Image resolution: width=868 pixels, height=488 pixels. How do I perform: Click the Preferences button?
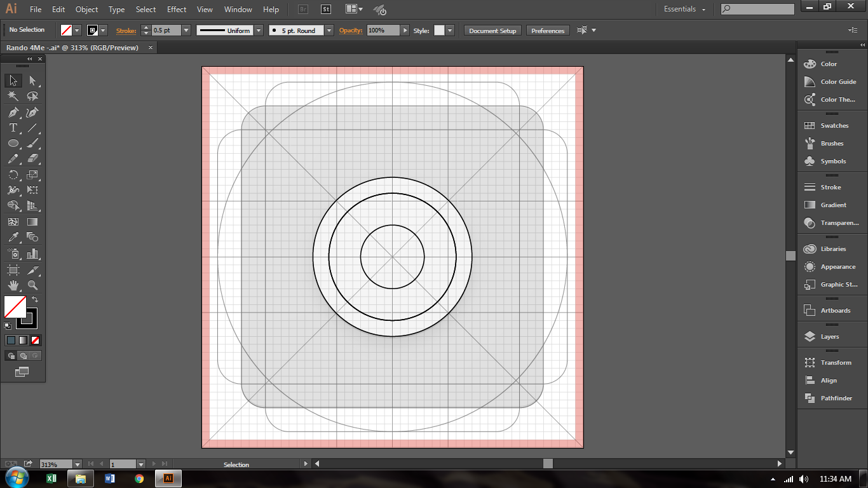tap(548, 30)
